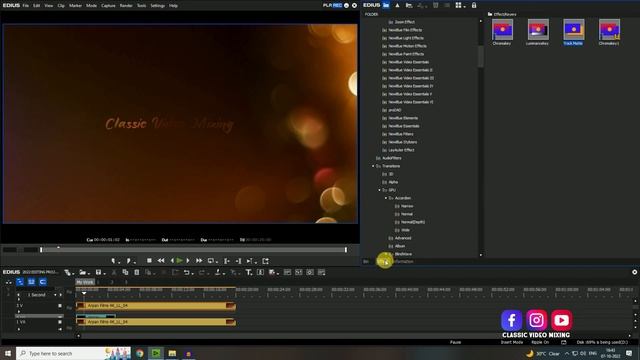
Task: Open the Settings menu
Action: 158,6
